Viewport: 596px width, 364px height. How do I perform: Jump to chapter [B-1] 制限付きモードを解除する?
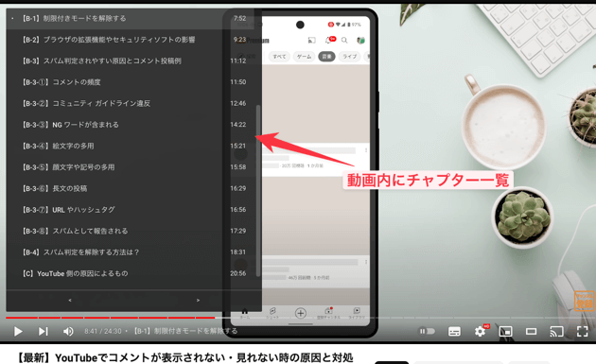click(x=130, y=18)
